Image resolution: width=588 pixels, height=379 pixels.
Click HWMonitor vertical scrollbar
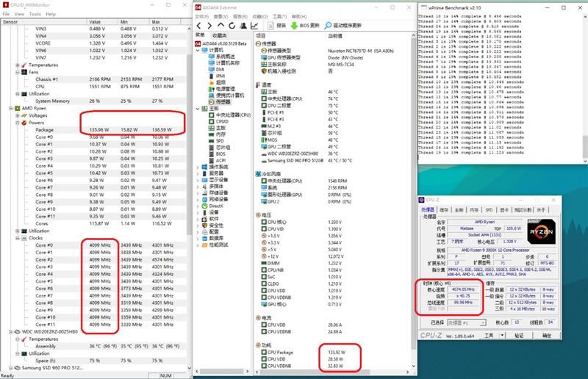(x=190, y=144)
